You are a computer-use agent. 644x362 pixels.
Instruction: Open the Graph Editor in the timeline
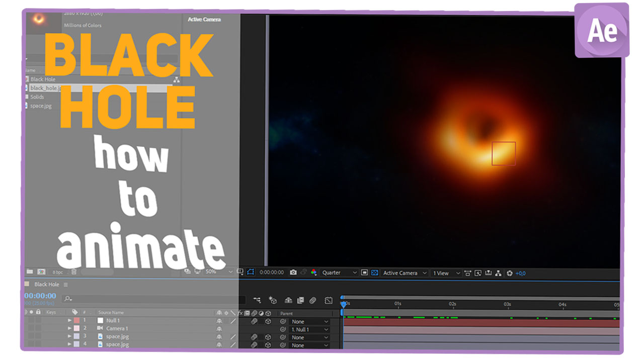(x=329, y=300)
